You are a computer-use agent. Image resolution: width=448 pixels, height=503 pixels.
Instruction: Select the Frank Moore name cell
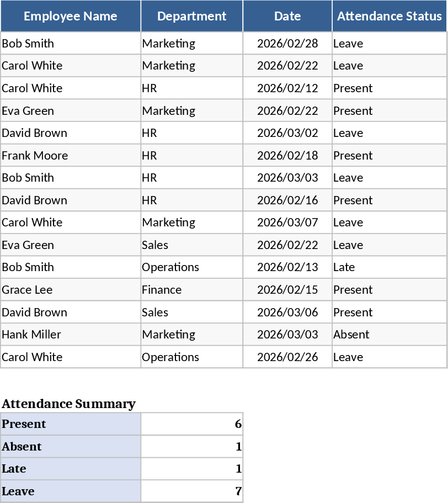(71, 156)
